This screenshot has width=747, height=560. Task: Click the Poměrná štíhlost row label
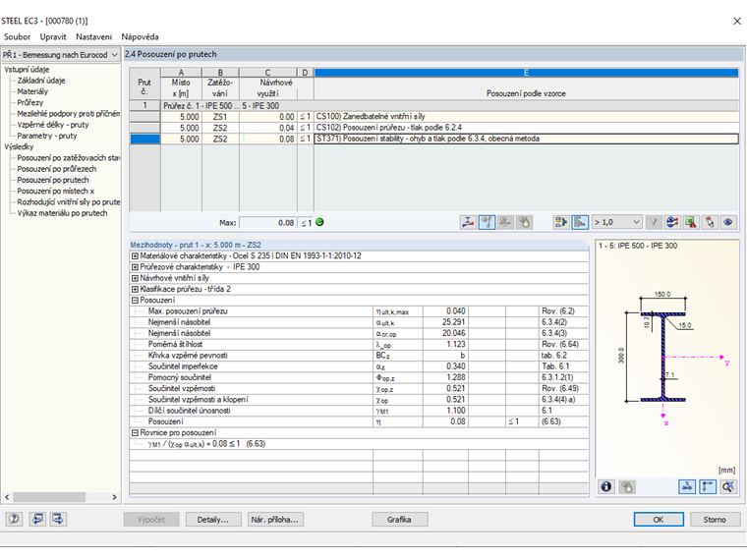point(175,344)
